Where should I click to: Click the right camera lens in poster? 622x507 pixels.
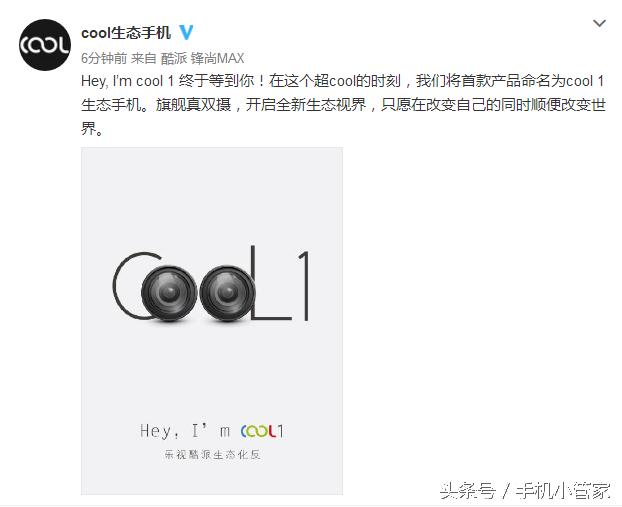228,293
